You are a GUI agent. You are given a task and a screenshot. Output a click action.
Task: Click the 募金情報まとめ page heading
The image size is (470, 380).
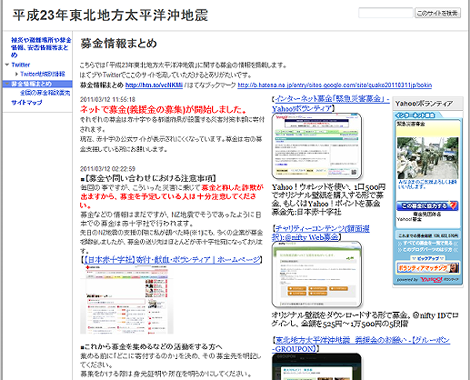point(118,43)
